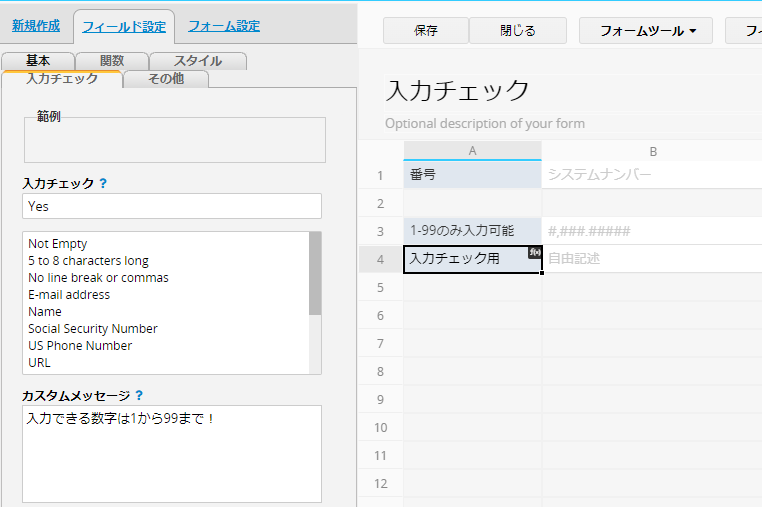This screenshot has height=507, width=762.
Task: Click the help icon next to 入力チェック label
Action: tap(103, 184)
